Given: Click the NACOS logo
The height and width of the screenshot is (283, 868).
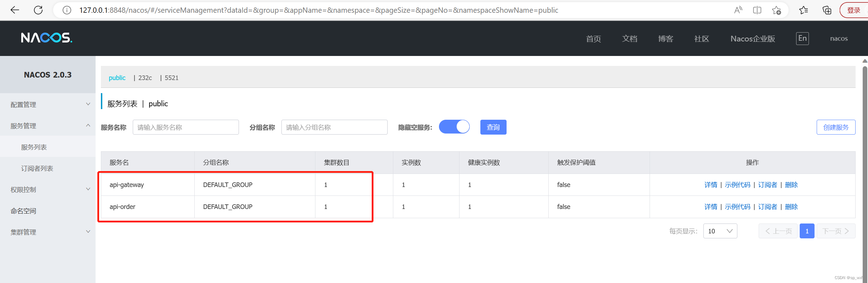Looking at the screenshot, I should click(47, 38).
